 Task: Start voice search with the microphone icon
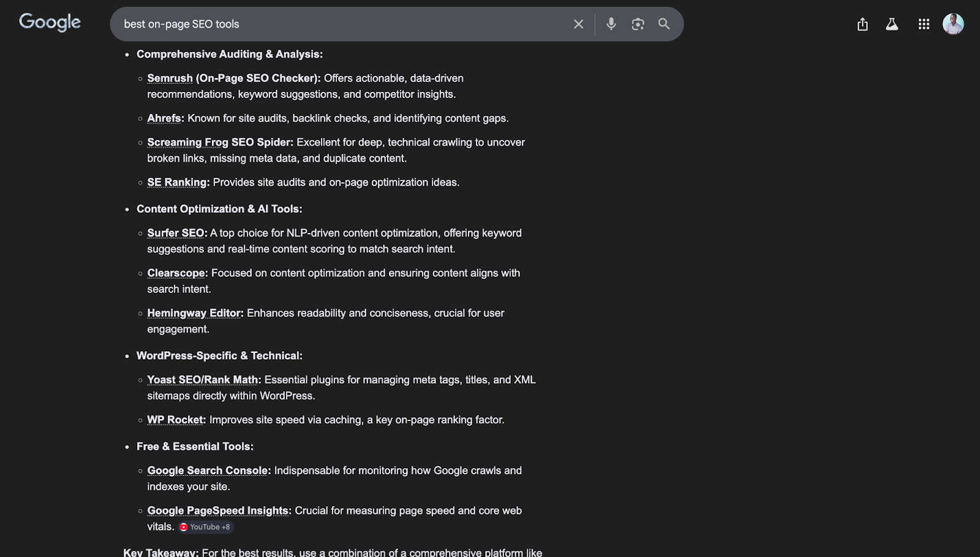[x=611, y=24]
